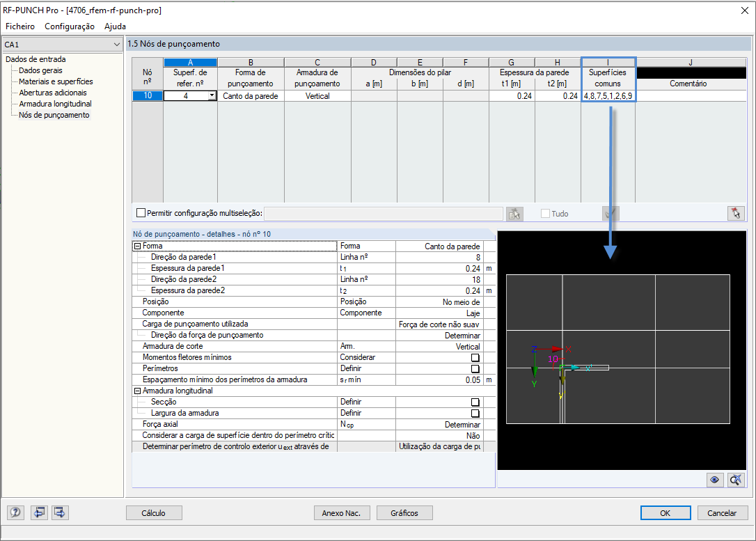Click Armadura de corte Vertical value
The width and height of the screenshot is (756, 541).
point(439,347)
